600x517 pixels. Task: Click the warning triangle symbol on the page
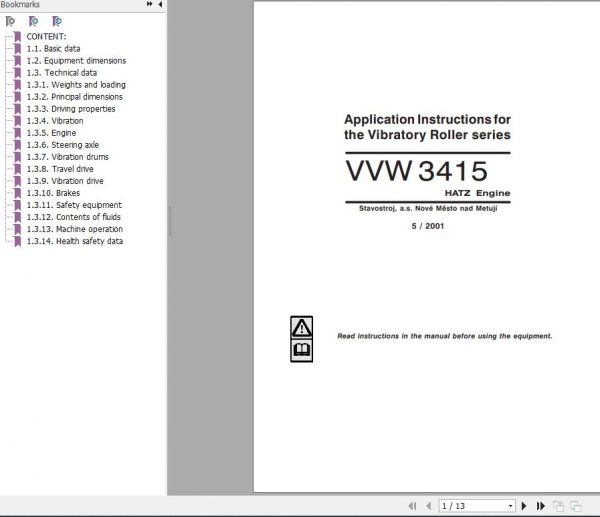[302, 328]
